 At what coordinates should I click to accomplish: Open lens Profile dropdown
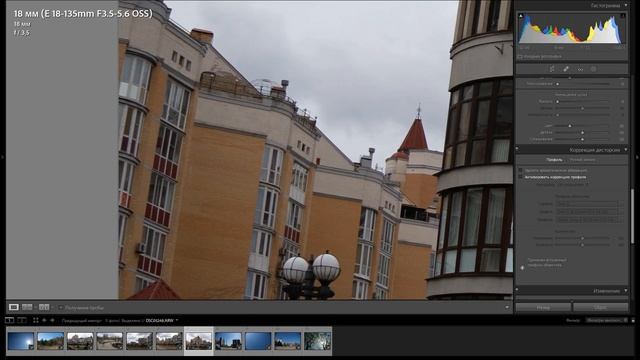point(589,220)
